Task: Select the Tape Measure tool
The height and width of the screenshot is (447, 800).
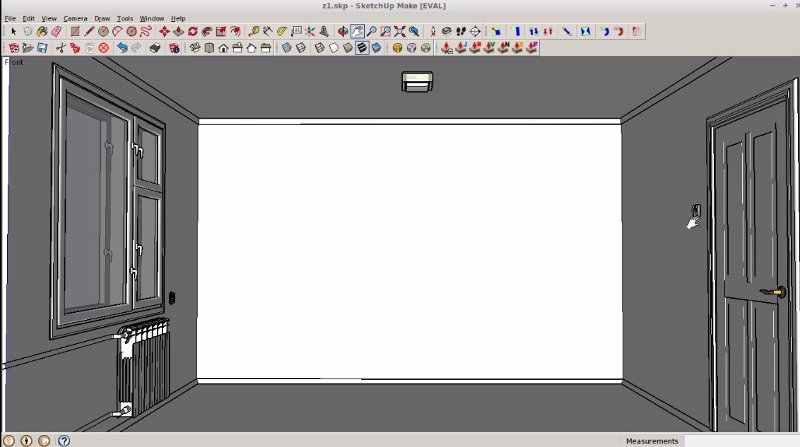Action: [254, 32]
